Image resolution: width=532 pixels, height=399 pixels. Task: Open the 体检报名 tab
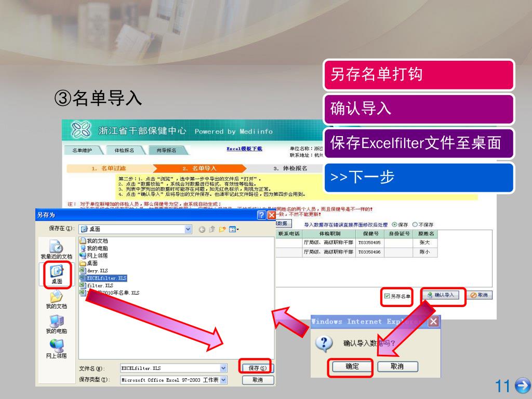click(x=125, y=150)
